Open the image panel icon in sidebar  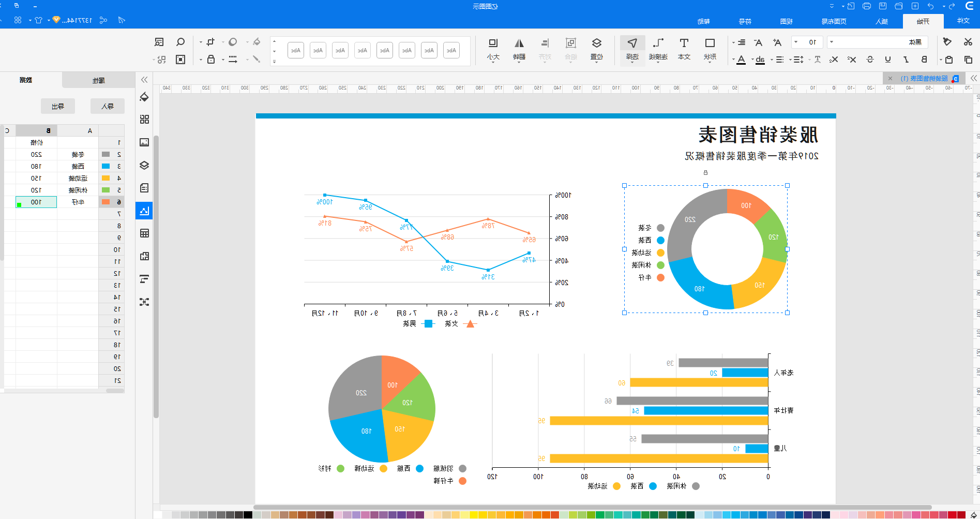[144, 142]
